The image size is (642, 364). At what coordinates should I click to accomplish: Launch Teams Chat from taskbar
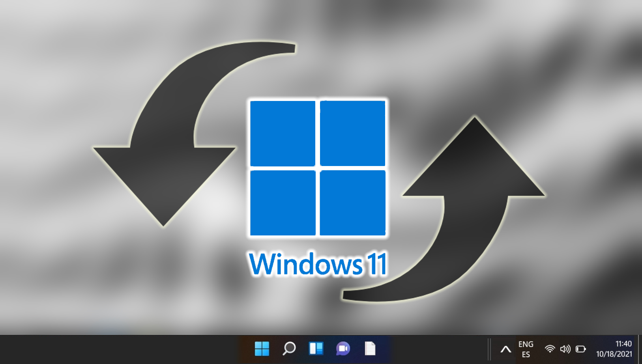pos(343,349)
